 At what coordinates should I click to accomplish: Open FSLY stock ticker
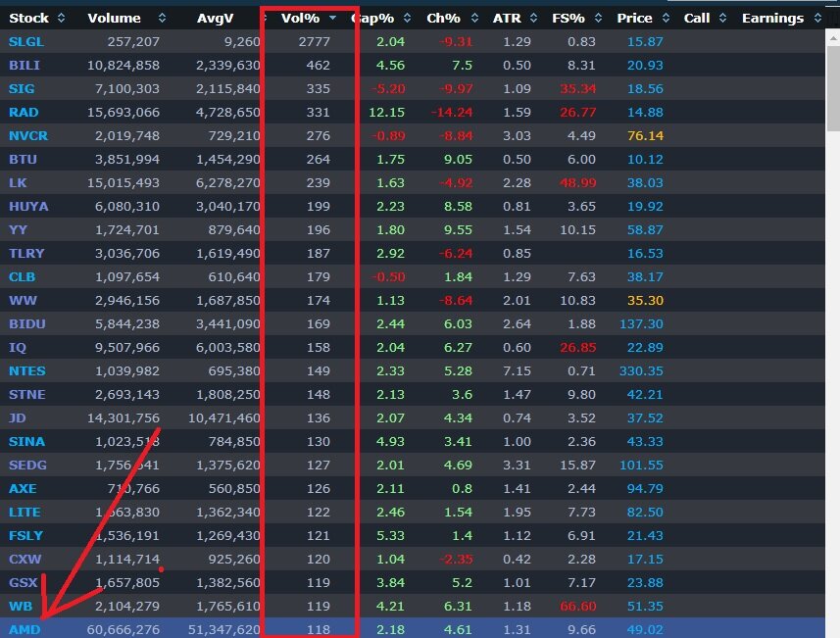pyautogui.click(x=25, y=536)
